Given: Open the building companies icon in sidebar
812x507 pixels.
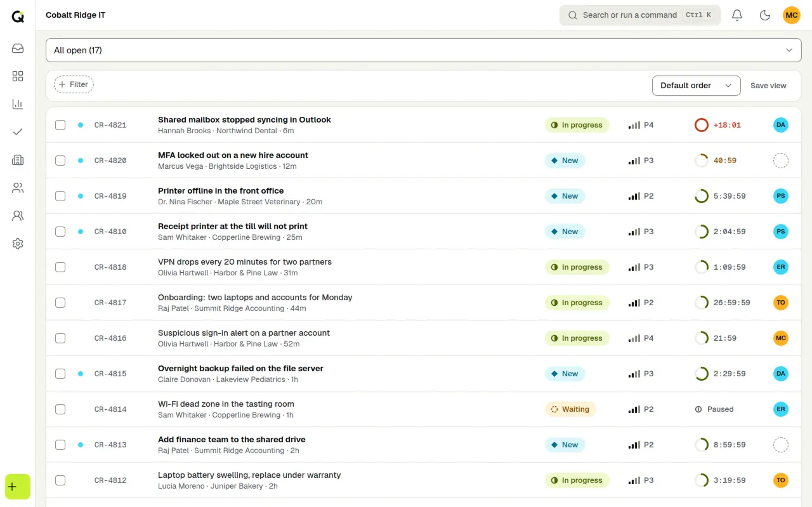Looking at the screenshot, I should (18, 160).
